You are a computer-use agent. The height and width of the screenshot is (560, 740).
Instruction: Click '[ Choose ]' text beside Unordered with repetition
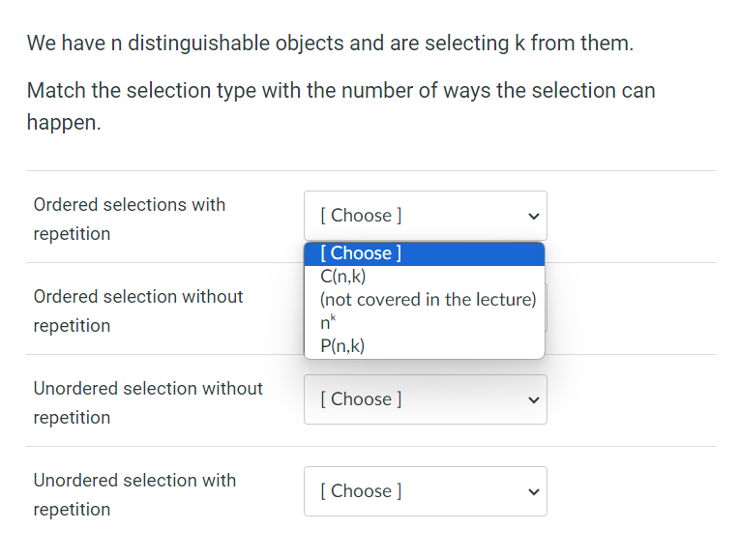(361, 491)
